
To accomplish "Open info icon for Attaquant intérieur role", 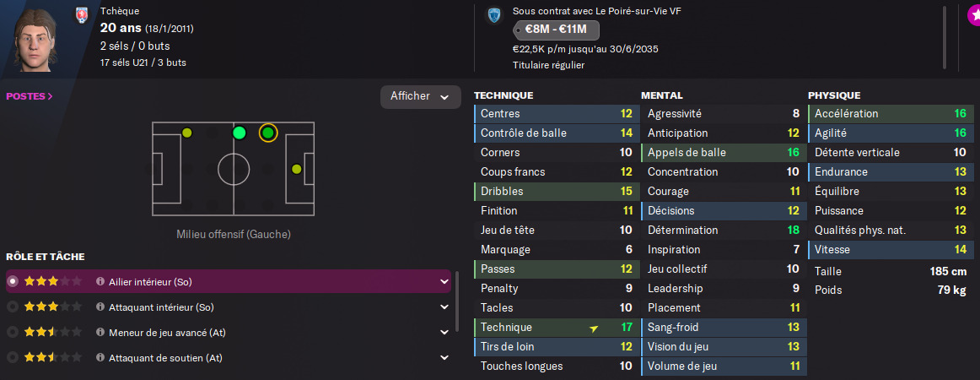I will point(100,307).
